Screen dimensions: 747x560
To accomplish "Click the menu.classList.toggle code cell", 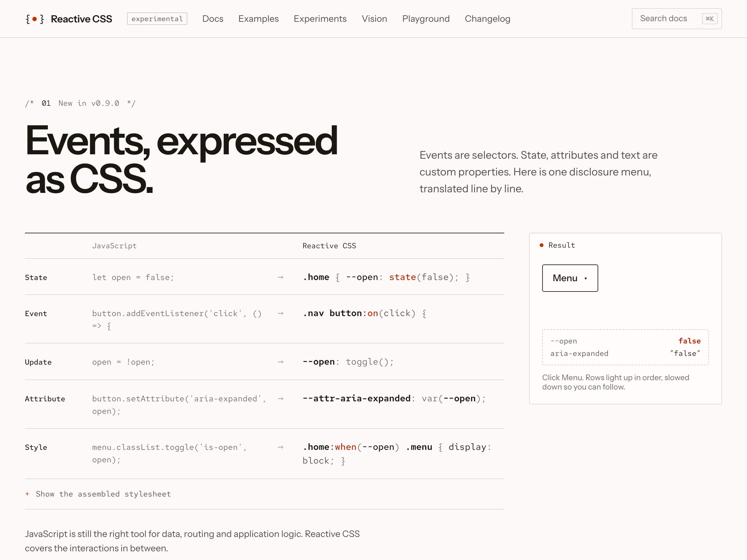I will point(170,453).
